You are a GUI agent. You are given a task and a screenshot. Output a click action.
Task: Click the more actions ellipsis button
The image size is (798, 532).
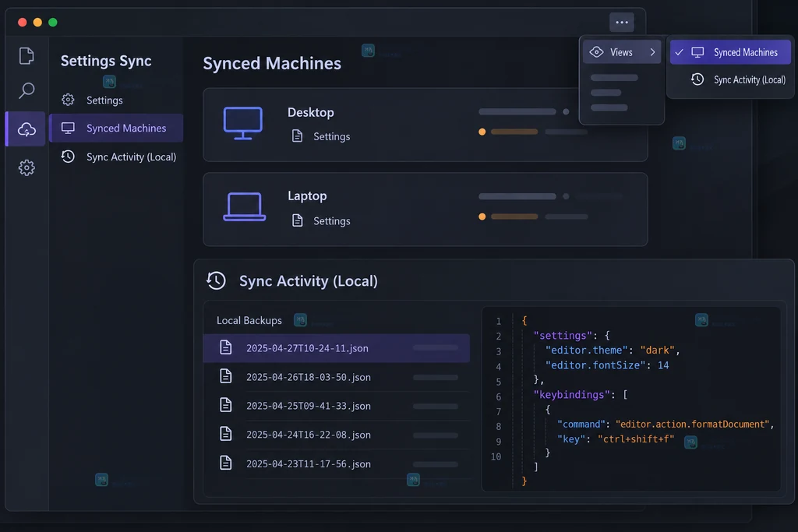[x=621, y=23]
